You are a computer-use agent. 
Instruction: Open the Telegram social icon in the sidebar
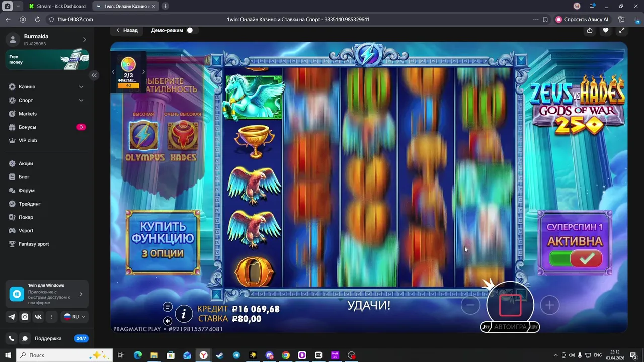tap(12, 317)
